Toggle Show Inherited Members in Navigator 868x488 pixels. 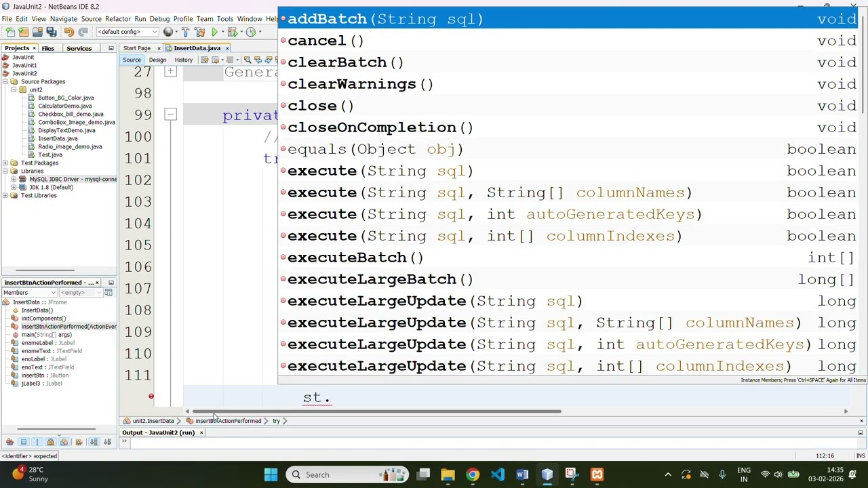9,442
